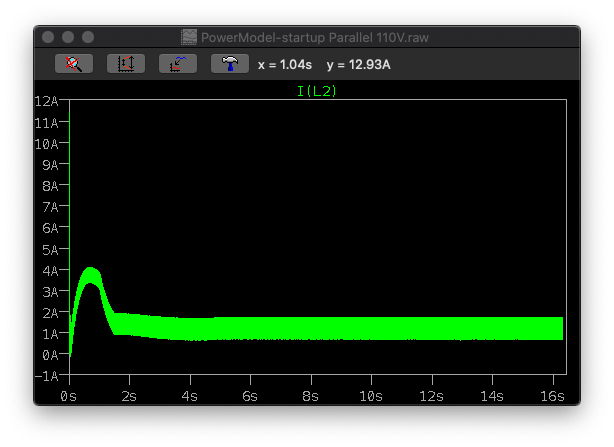Click the 9A vertical axis label
This screenshot has height=447, width=614.
pos(50,165)
